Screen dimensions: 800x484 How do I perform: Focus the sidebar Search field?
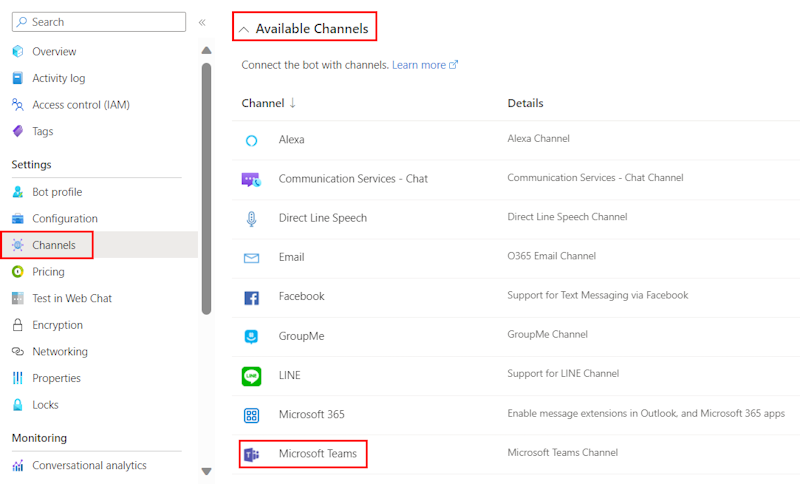pyautogui.click(x=99, y=22)
